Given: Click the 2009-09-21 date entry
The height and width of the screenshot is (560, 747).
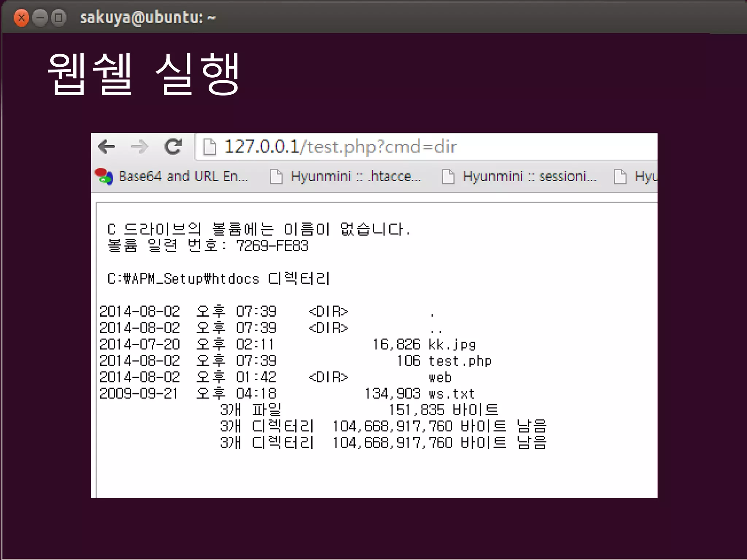Looking at the screenshot, I should (138, 394).
